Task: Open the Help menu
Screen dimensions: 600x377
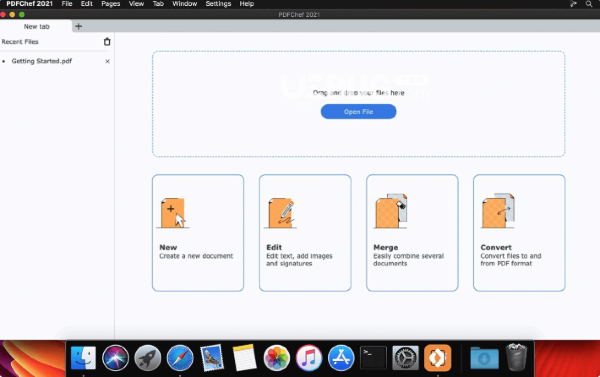Action: pyautogui.click(x=246, y=4)
